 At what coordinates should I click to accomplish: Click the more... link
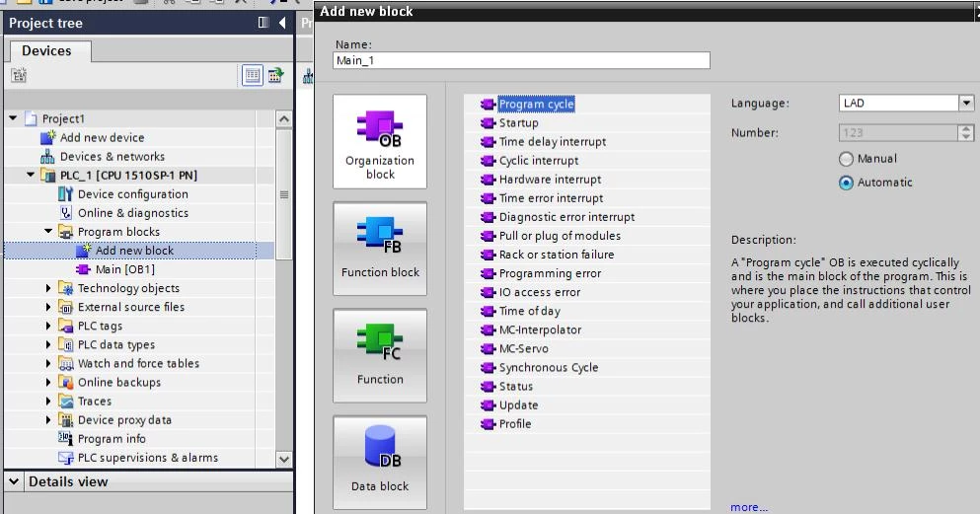[x=748, y=507]
